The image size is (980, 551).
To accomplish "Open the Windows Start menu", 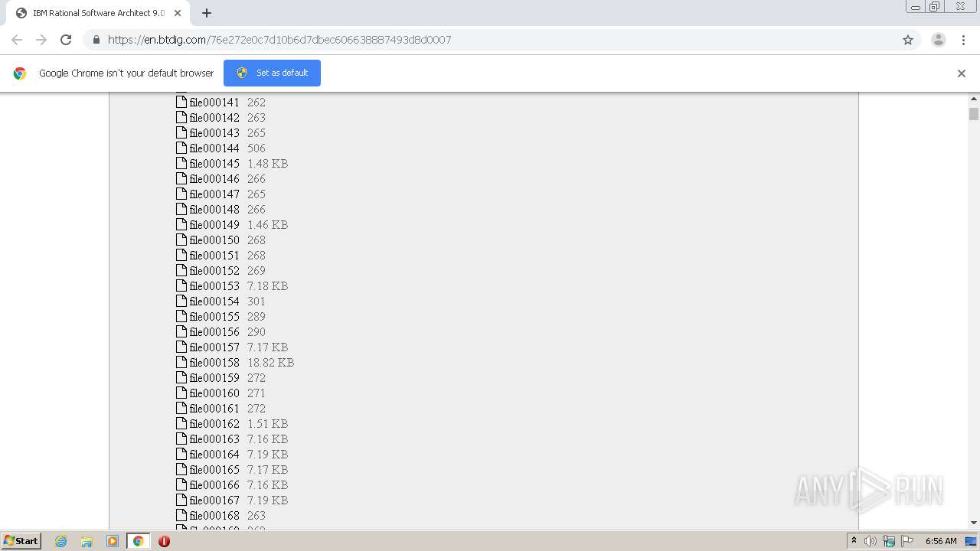I will tap(21, 540).
